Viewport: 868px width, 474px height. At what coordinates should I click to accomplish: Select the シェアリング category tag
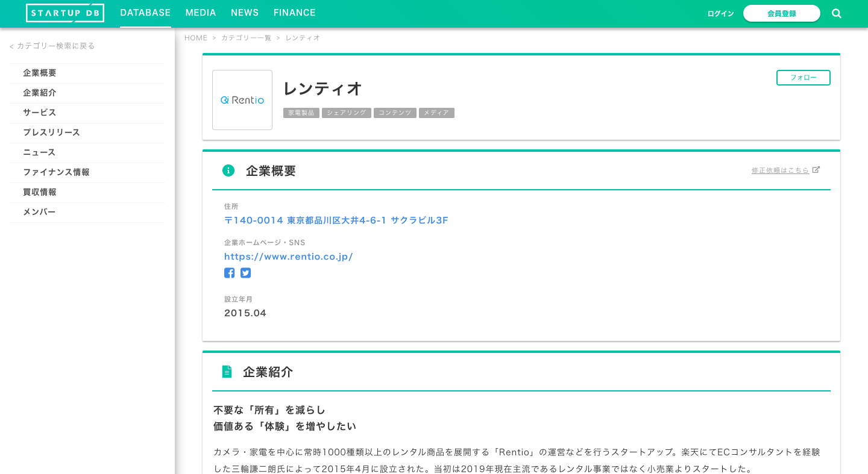pos(346,113)
